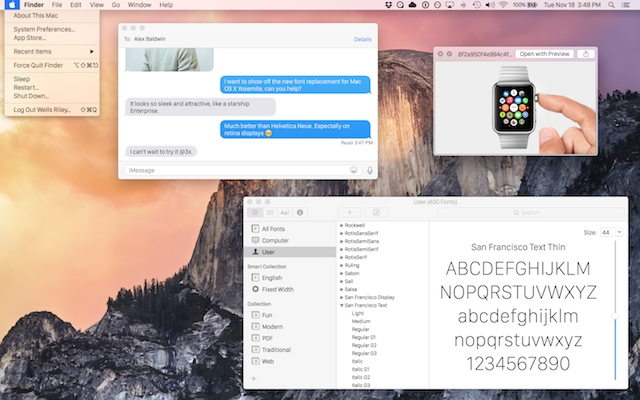The image size is (640, 400).
Task: Open the AirPlay display menu icon
Action: [x=450, y=5]
